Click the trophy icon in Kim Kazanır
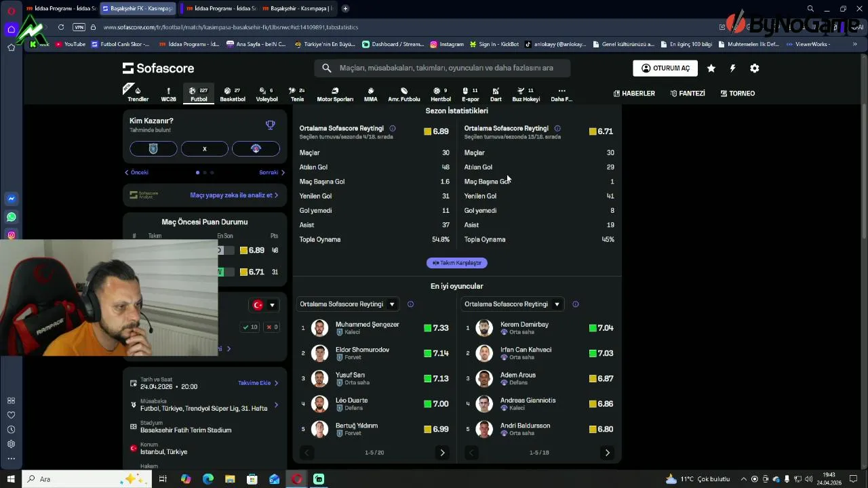Viewport: 868px width, 488px height. (270, 125)
